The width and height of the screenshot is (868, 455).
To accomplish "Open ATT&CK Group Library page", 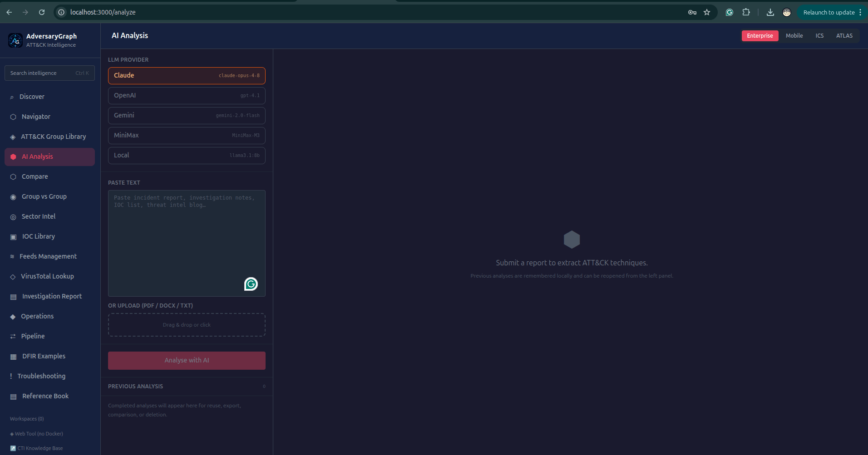I will [x=49, y=137].
